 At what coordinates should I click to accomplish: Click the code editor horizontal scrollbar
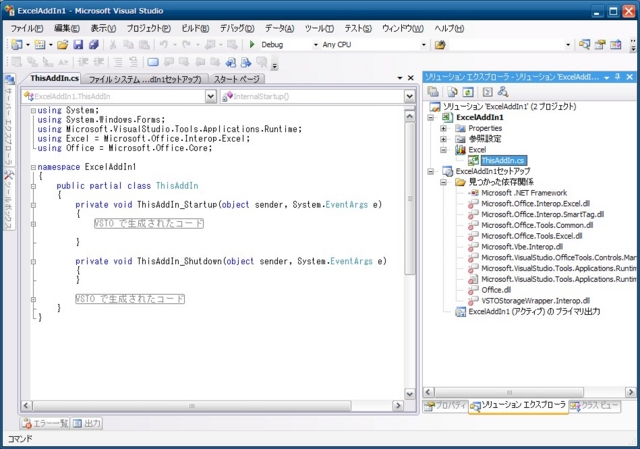point(192,406)
